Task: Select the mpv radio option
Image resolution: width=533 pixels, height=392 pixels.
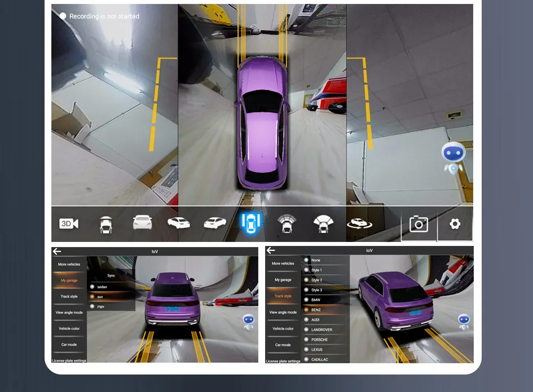Action: [x=97, y=307]
